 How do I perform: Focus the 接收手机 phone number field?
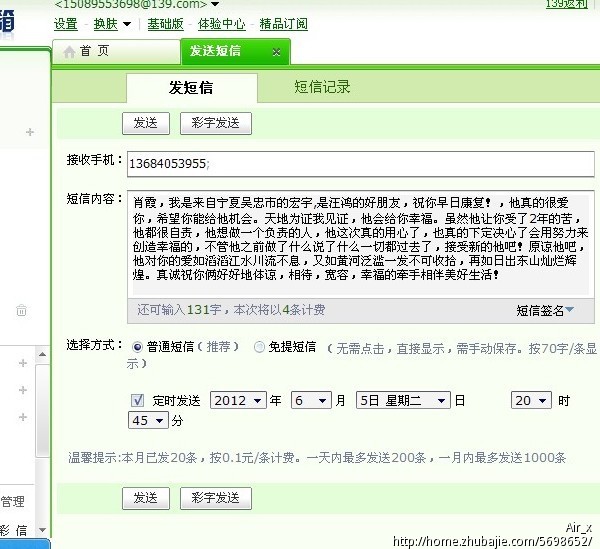[360, 164]
